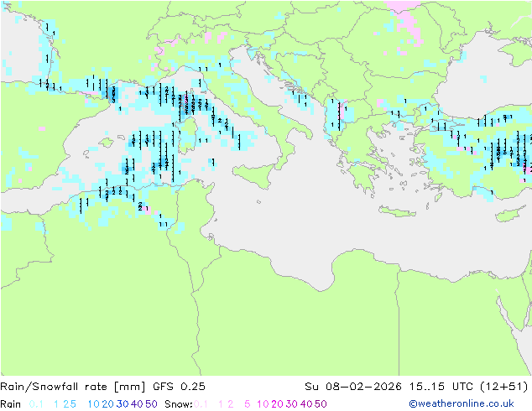Click Crete island on the map
The image size is (532, 411).
click(x=397, y=211)
